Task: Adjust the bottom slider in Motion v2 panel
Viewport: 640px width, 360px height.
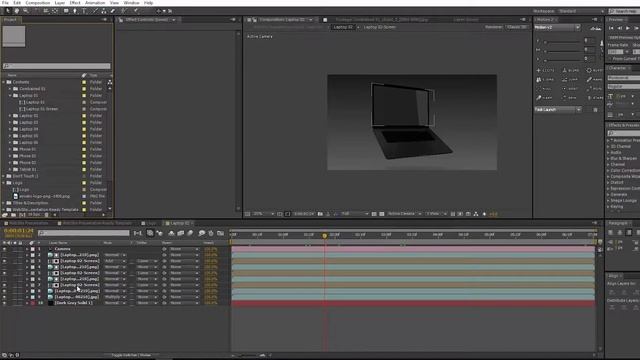Action: (x=562, y=59)
